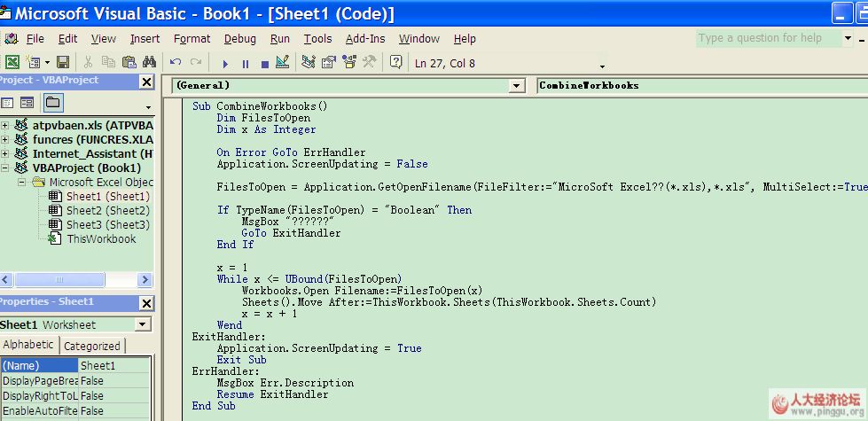Select the (Name) property row

(74, 366)
